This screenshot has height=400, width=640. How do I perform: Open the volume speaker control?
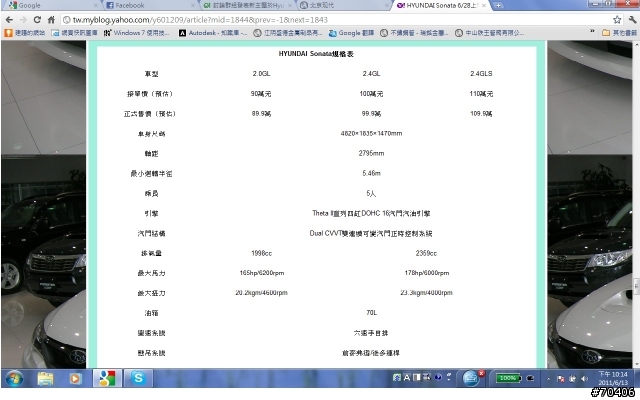pos(584,379)
